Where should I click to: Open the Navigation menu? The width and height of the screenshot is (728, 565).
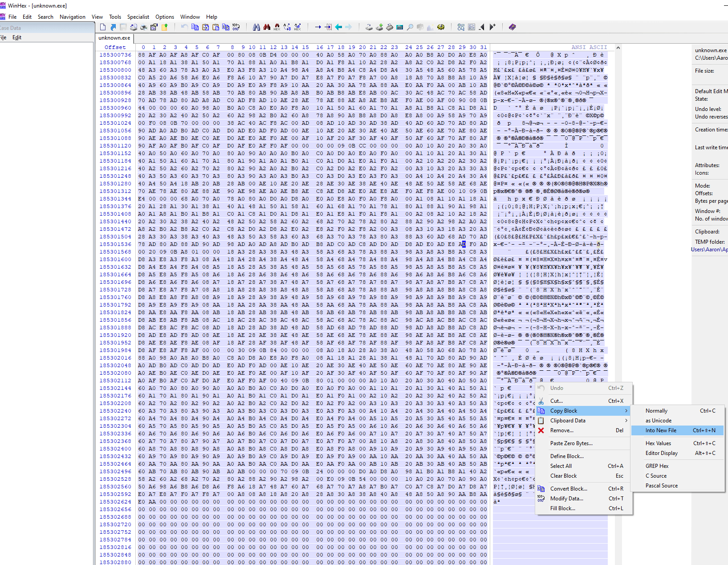72,17
